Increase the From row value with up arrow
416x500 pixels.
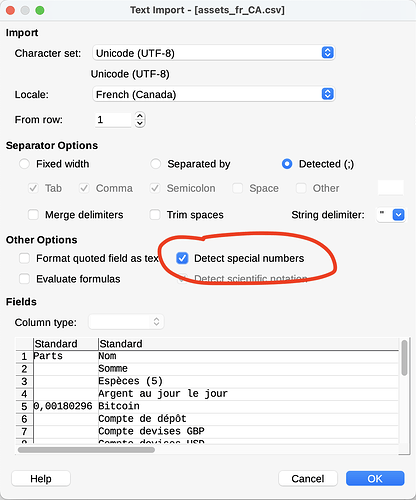140,116
